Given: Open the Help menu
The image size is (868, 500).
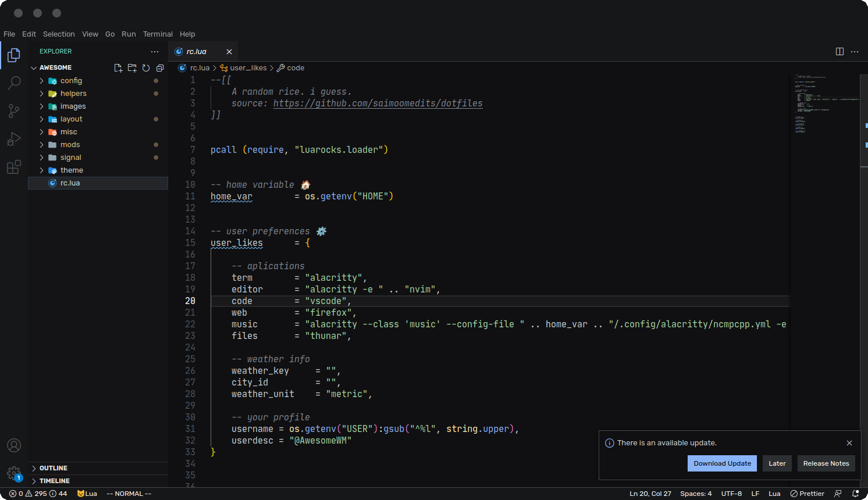Looking at the screenshot, I should (187, 34).
